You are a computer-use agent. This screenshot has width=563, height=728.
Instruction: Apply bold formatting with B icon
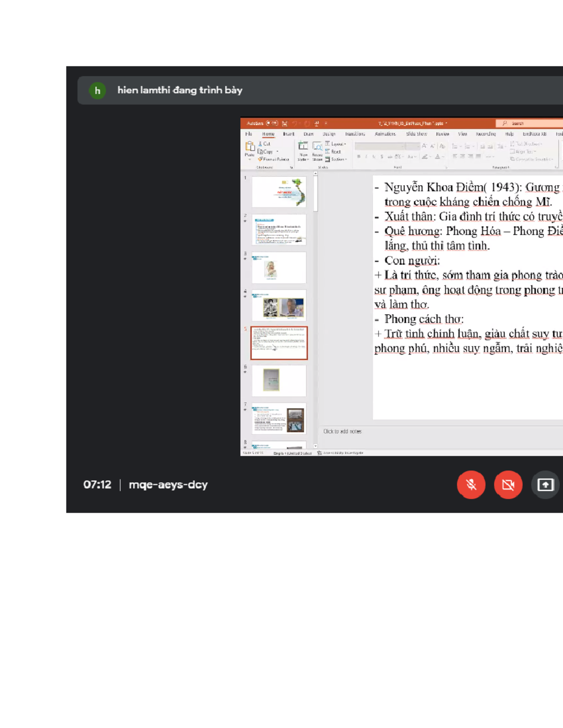pyautogui.click(x=359, y=157)
